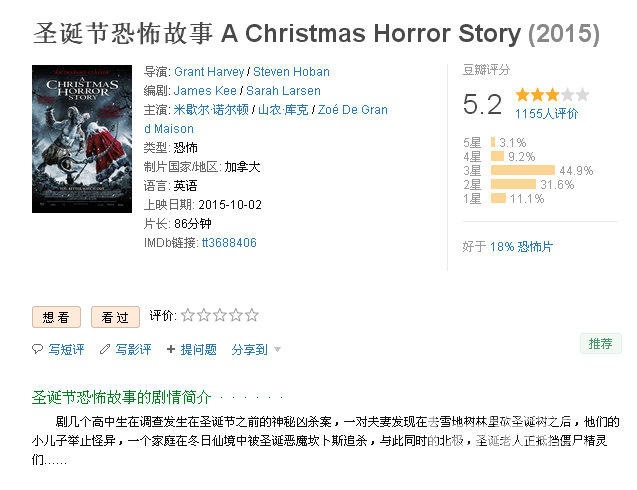Open the IMDb link tt3688406

229,243
